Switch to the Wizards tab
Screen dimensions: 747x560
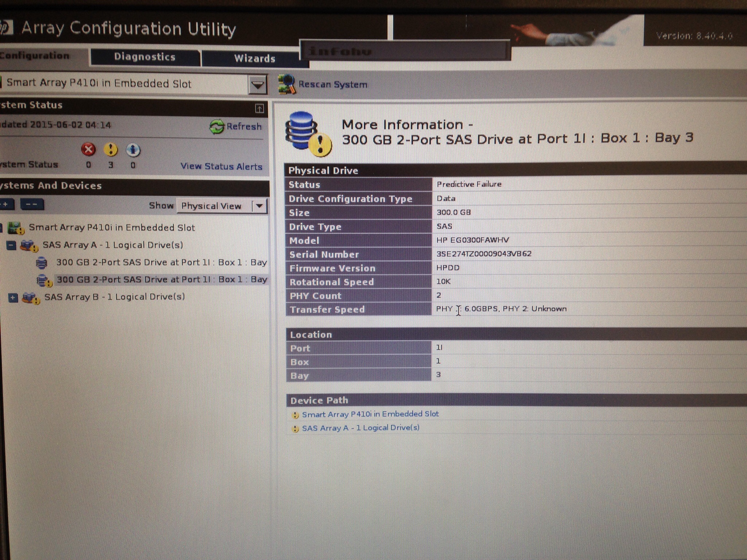tap(254, 58)
